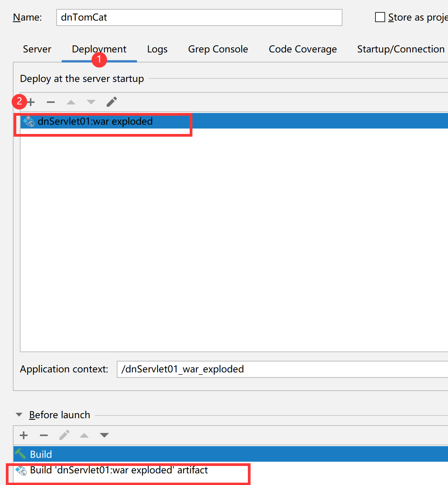The image size is (448, 485).
Task: Select the Deployment tab
Action: pyautogui.click(x=99, y=49)
